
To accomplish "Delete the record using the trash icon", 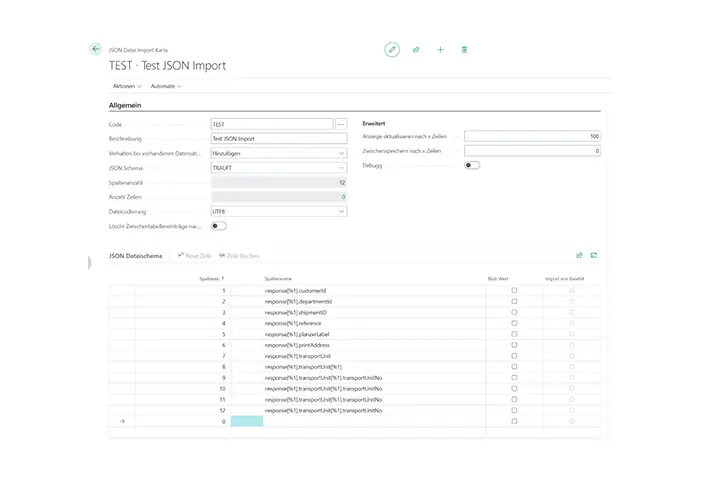I will pyautogui.click(x=464, y=49).
